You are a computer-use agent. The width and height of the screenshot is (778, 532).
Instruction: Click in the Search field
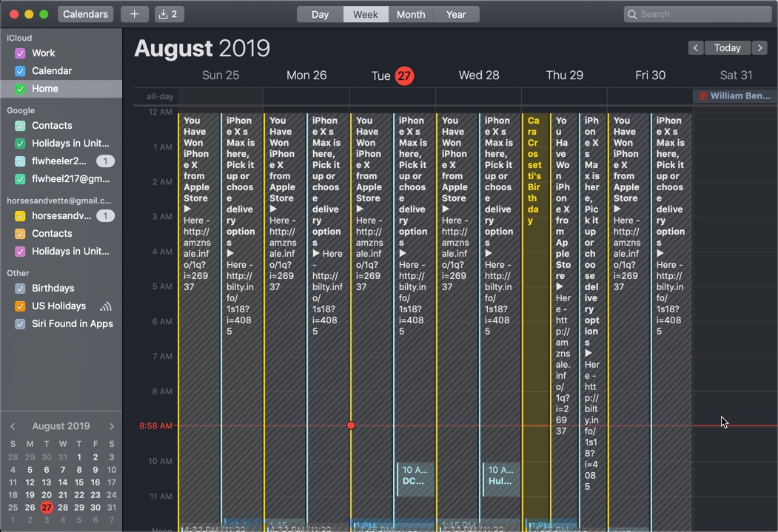pyautogui.click(x=697, y=14)
